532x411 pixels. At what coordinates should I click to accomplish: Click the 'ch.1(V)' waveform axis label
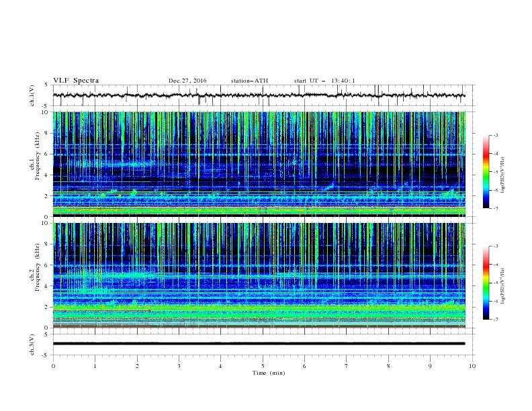point(32,95)
